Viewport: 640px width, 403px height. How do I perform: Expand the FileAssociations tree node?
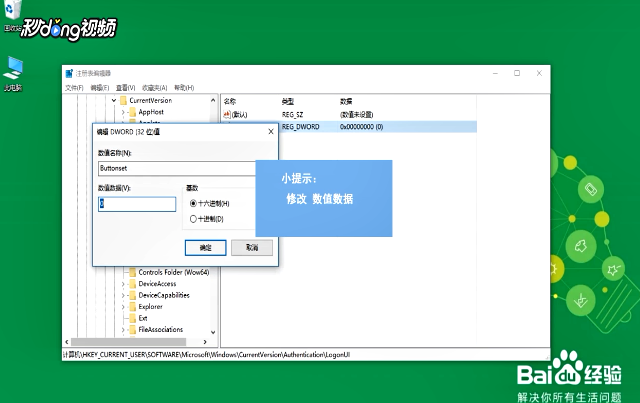point(123,330)
